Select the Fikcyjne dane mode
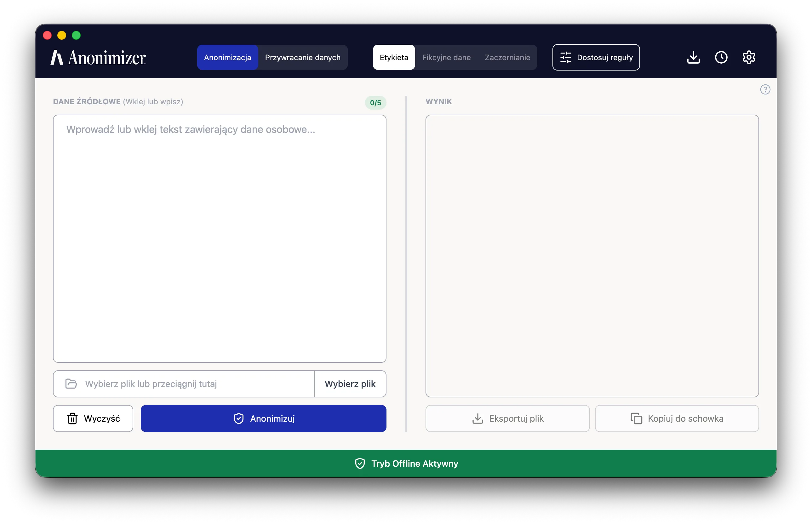The image size is (812, 524). [x=446, y=58]
